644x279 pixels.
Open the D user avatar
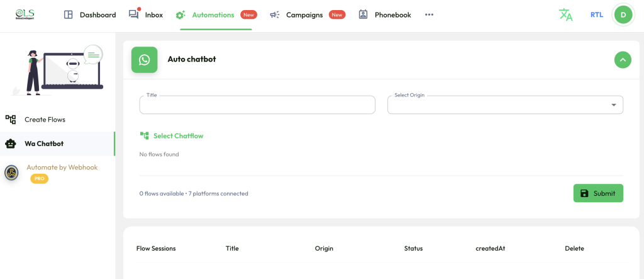tap(623, 15)
